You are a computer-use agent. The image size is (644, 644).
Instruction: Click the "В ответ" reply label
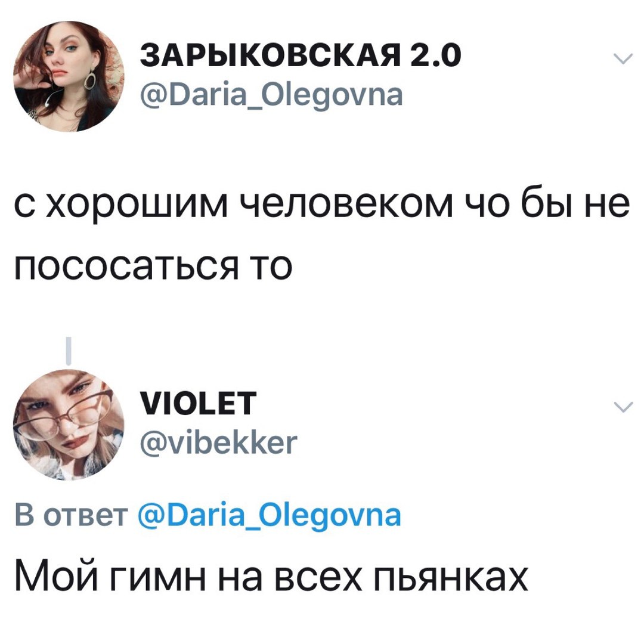pyautogui.click(x=71, y=515)
